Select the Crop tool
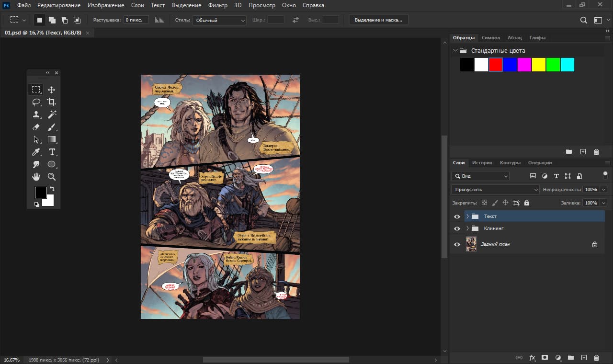 51,102
